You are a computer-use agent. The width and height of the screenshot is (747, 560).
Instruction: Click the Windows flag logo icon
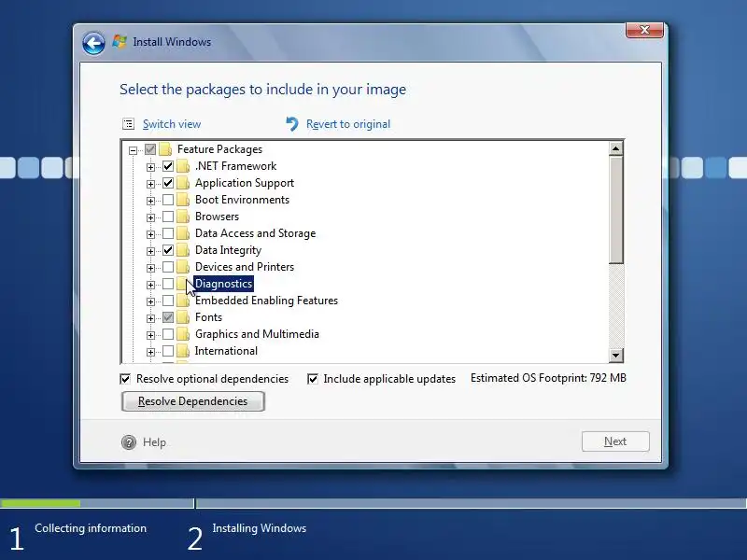[x=120, y=42]
